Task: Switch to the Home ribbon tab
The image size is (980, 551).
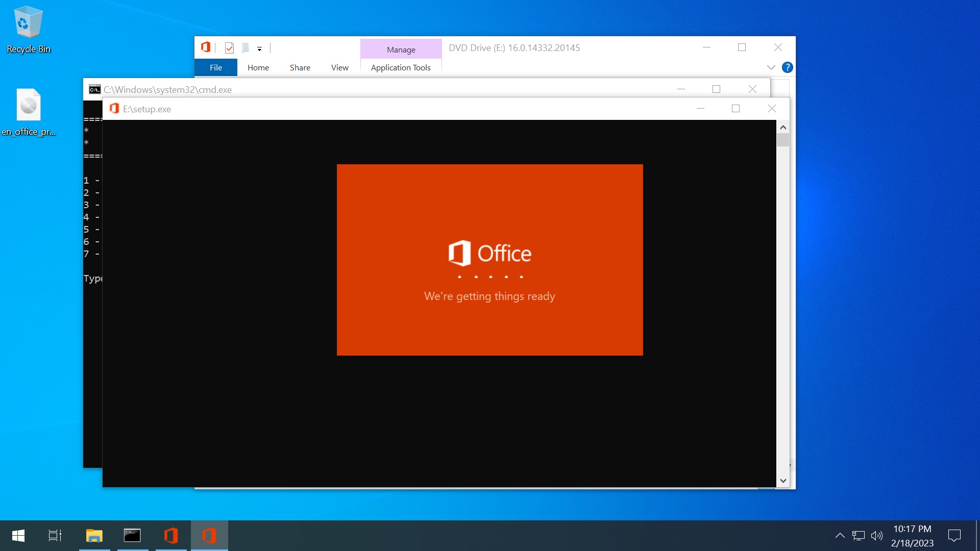Action: pos(258,67)
